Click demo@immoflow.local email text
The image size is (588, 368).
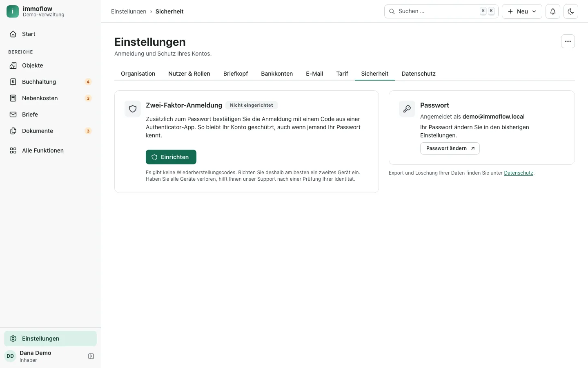coord(493,117)
